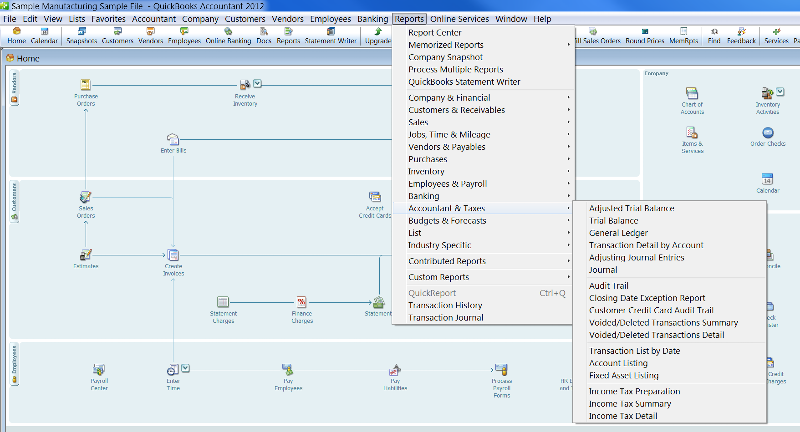Click the Employees section side tab
Screen dimensions: 800x432
coord(14,364)
